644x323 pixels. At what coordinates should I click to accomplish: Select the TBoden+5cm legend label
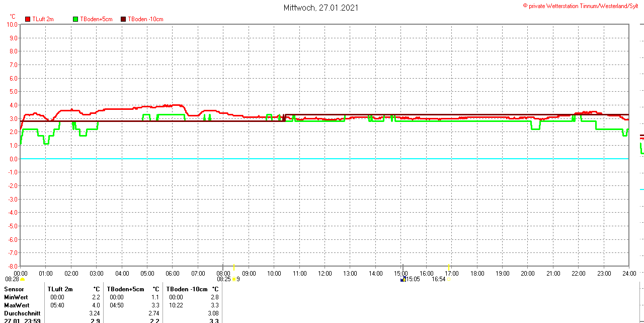[96, 19]
